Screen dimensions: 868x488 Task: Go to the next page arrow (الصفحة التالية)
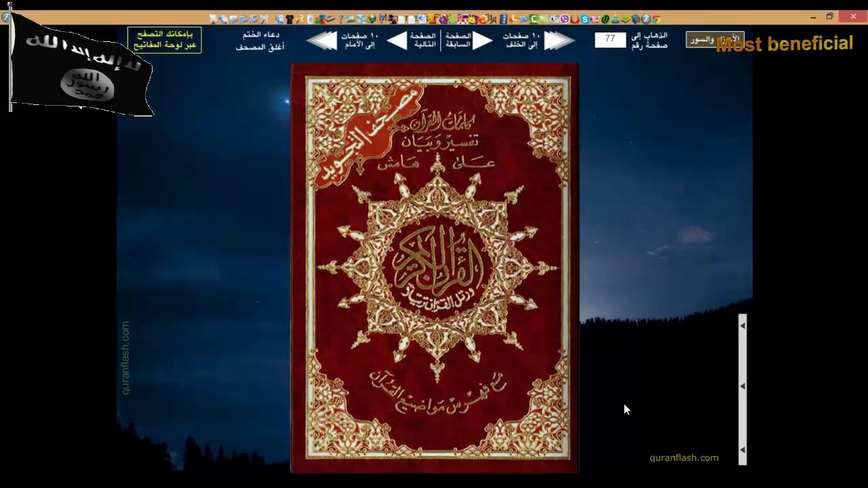[x=397, y=41]
